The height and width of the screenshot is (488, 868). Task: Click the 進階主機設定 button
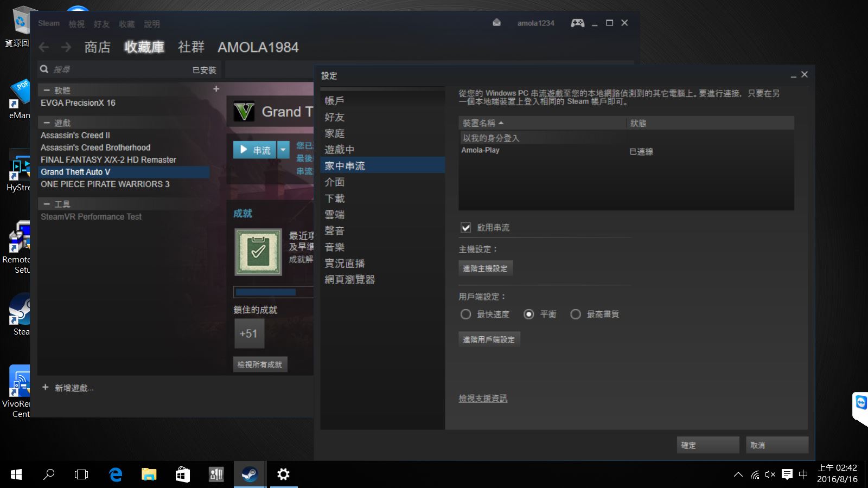click(x=486, y=268)
